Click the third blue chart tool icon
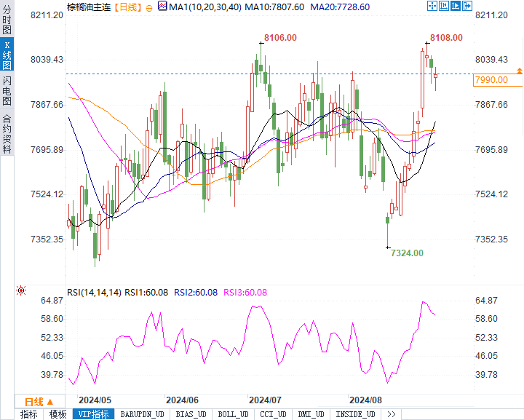The image size is (524, 420). [x=456, y=6]
